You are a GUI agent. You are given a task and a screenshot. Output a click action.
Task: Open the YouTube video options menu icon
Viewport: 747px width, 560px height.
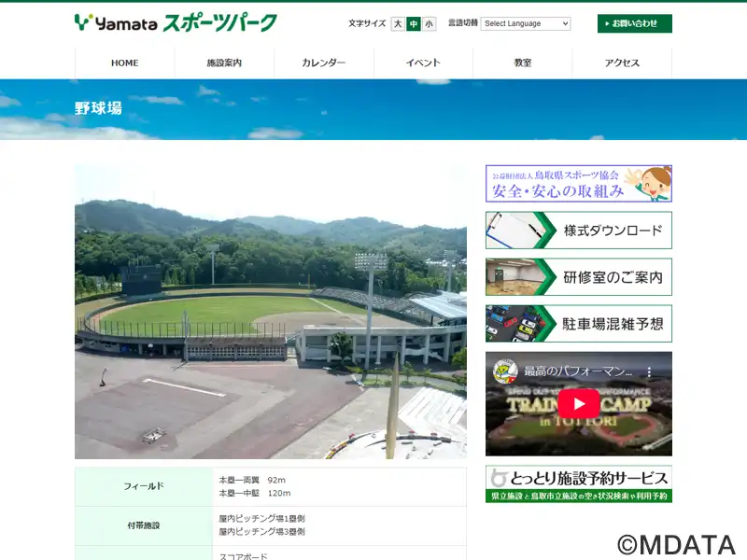649,371
